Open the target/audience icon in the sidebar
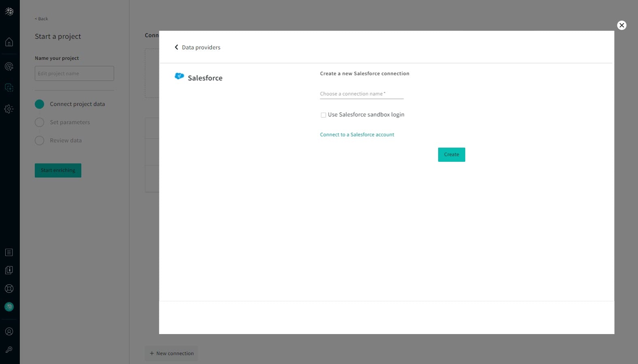The width and height of the screenshot is (638, 364). [9, 66]
